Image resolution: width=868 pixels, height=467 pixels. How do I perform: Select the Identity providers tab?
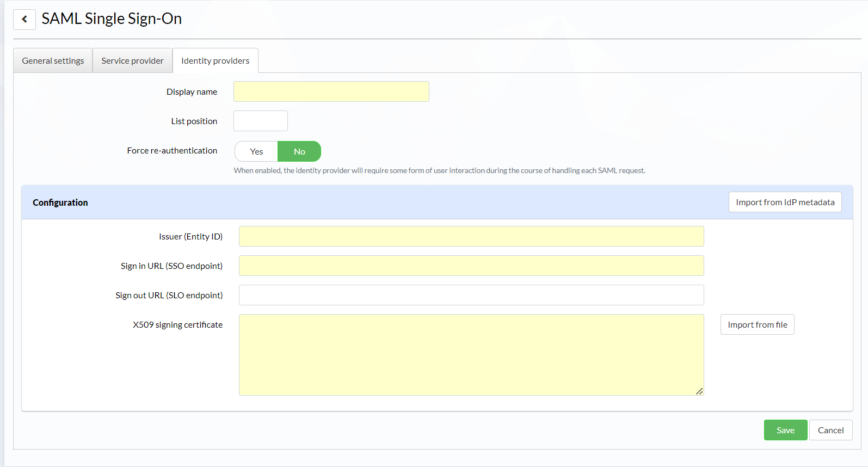pos(216,60)
